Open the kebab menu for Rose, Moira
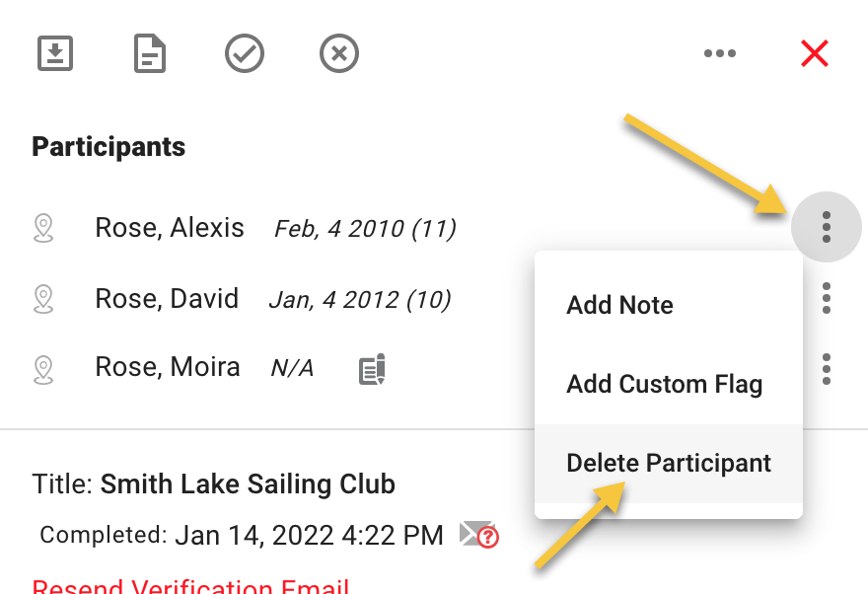 [x=826, y=369]
